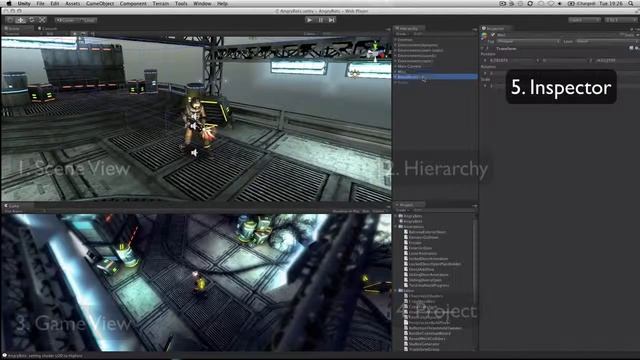The width and height of the screenshot is (640, 360).
Task: Toggle Maximize on Play in Game view
Action: click(346, 211)
